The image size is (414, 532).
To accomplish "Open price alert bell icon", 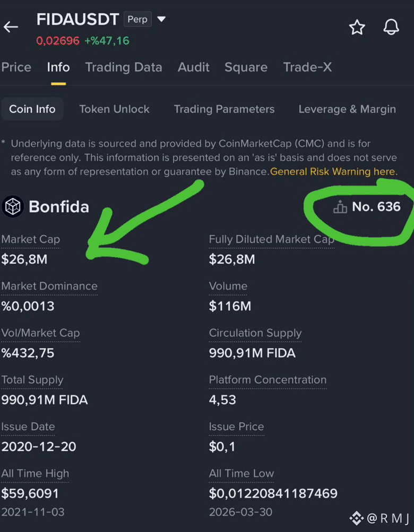I will tap(391, 27).
